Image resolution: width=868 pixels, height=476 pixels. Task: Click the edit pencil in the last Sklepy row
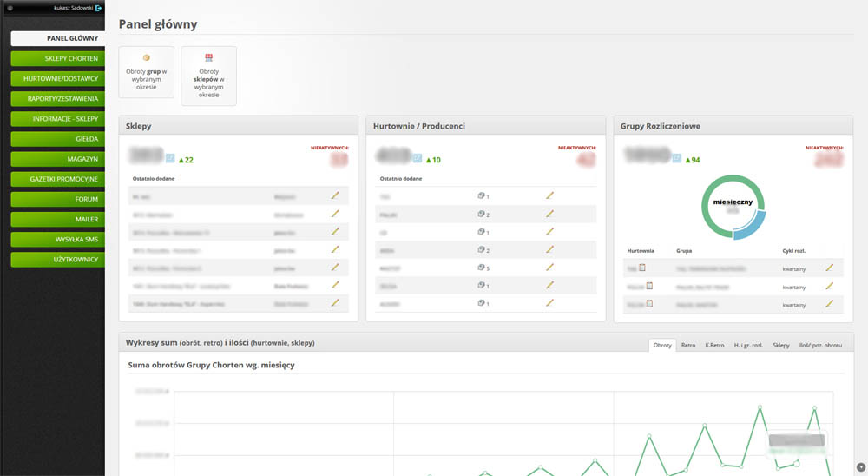tap(335, 303)
